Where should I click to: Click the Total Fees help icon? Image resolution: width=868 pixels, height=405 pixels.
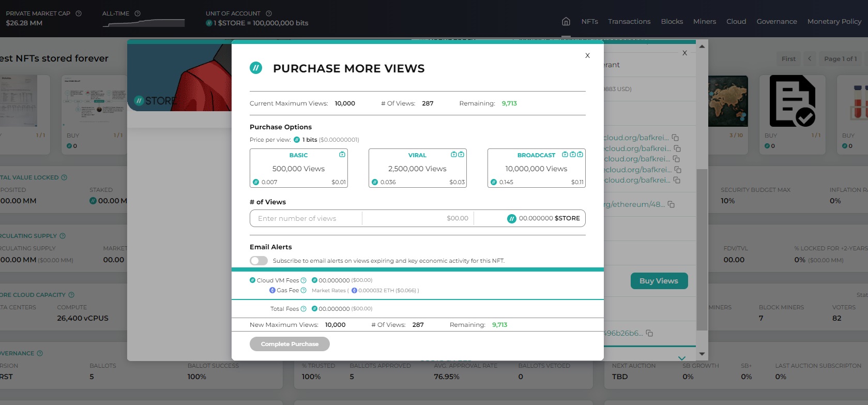point(303,309)
